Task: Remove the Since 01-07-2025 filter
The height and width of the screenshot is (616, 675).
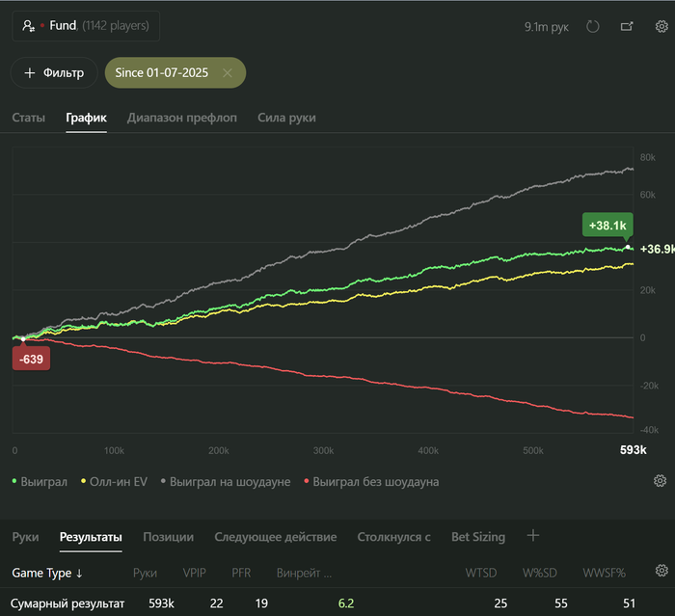Action: [x=228, y=73]
